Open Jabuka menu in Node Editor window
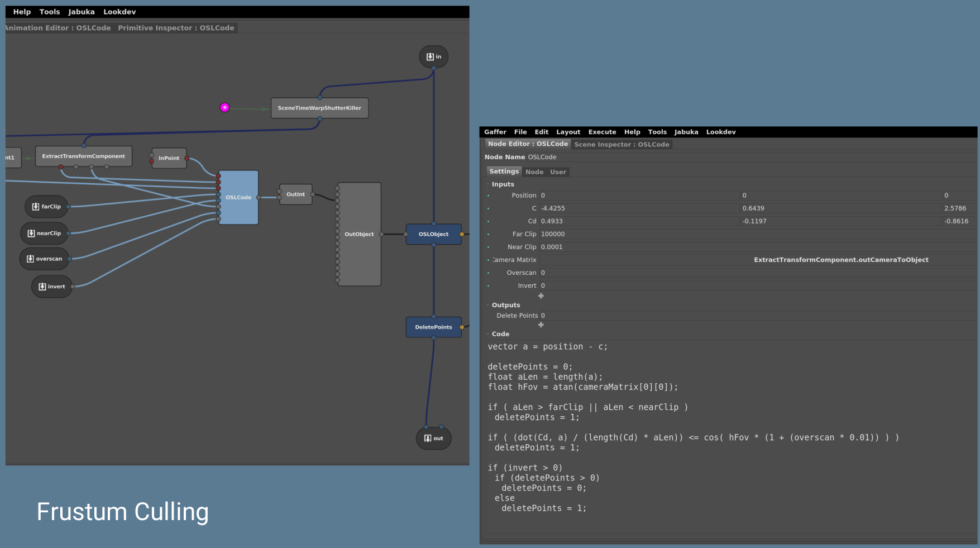Image resolution: width=980 pixels, height=548 pixels. [x=686, y=132]
